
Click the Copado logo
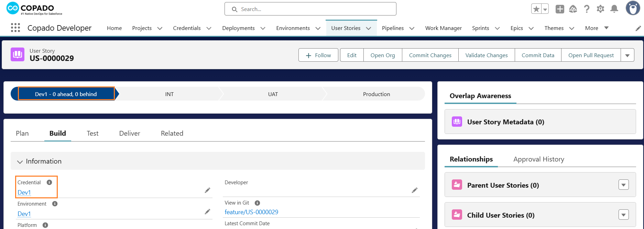pyautogui.click(x=34, y=9)
